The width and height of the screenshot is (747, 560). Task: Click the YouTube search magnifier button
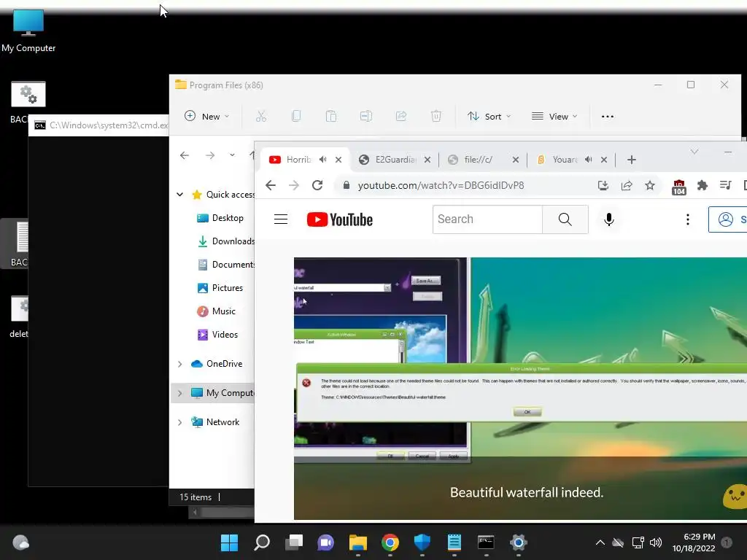click(565, 219)
